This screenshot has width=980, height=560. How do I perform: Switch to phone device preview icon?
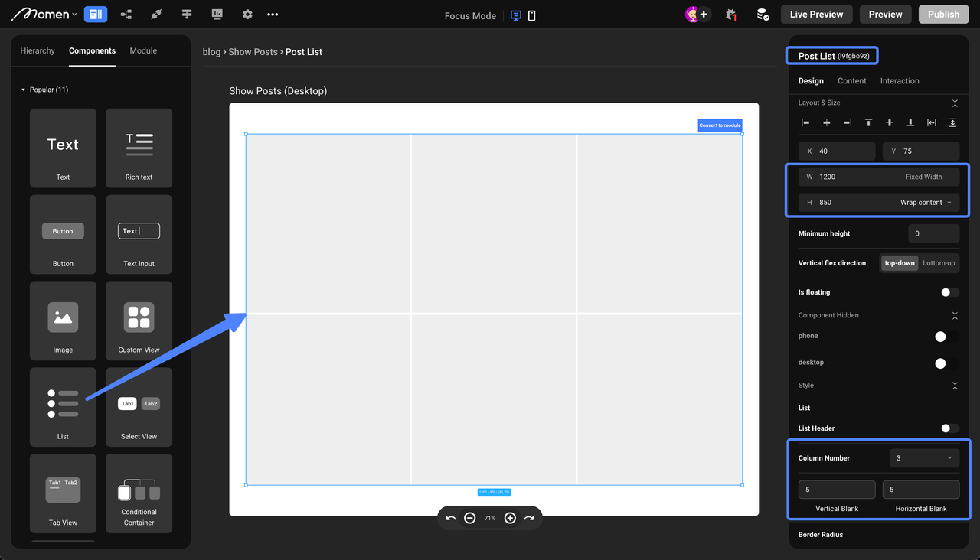pyautogui.click(x=532, y=15)
